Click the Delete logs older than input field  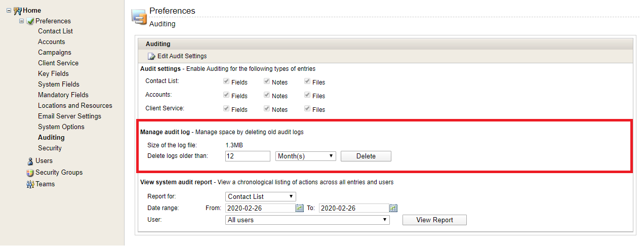[x=248, y=156]
